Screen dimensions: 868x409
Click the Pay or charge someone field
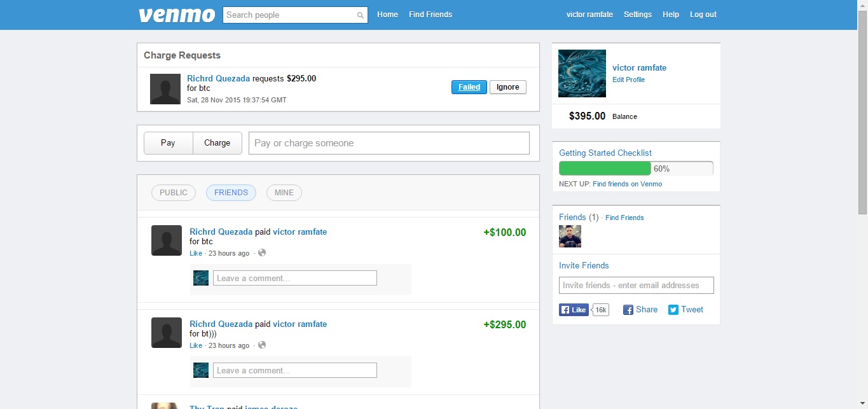(389, 143)
